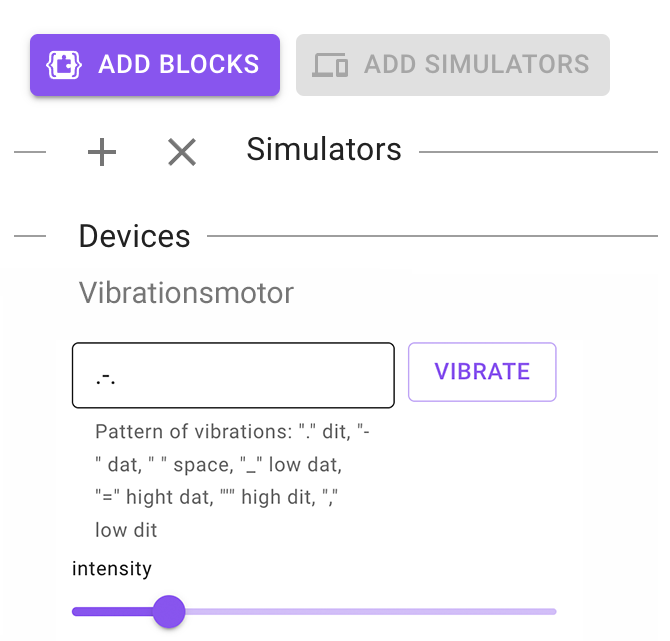Select the Simulators section heading

[x=323, y=150]
